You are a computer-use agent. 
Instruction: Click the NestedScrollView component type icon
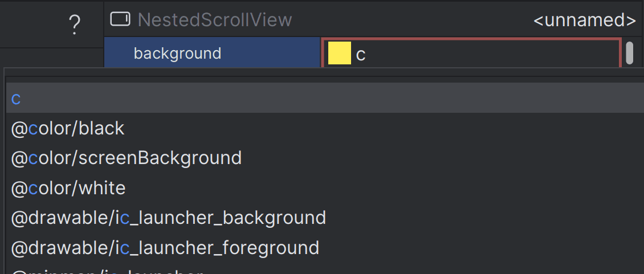point(120,19)
